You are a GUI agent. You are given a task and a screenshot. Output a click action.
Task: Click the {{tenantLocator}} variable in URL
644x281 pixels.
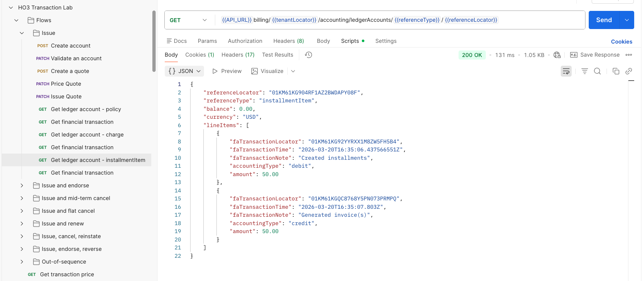(x=294, y=20)
